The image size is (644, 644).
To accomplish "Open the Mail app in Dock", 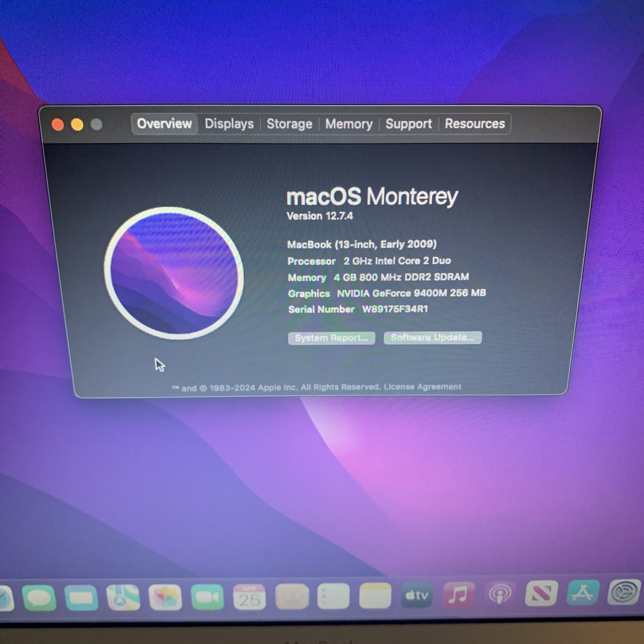I will coord(81,598).
